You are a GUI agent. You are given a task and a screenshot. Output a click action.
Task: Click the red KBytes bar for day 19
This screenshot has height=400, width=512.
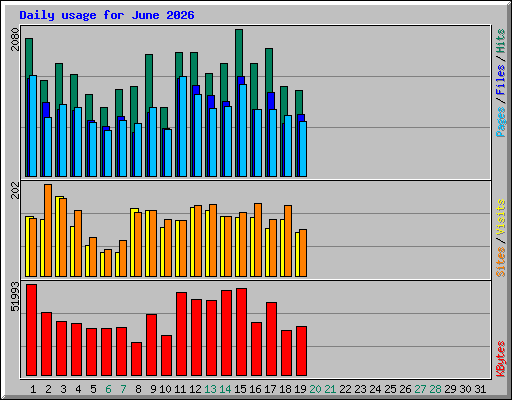(x=301, y=351)
